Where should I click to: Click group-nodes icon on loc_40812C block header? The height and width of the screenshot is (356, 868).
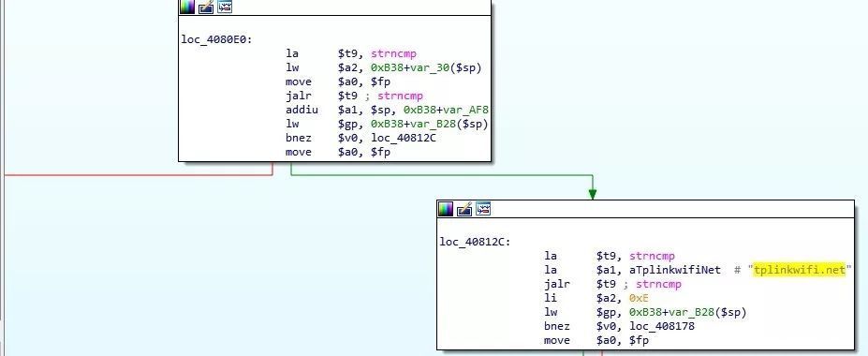tap(483, 209)
